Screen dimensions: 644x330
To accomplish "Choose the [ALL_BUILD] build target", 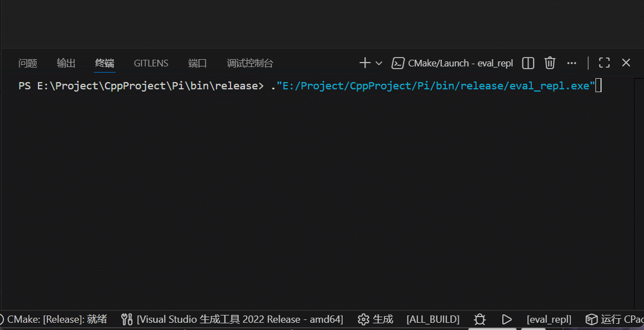I will pyautogui.click(x=433, y=319).
